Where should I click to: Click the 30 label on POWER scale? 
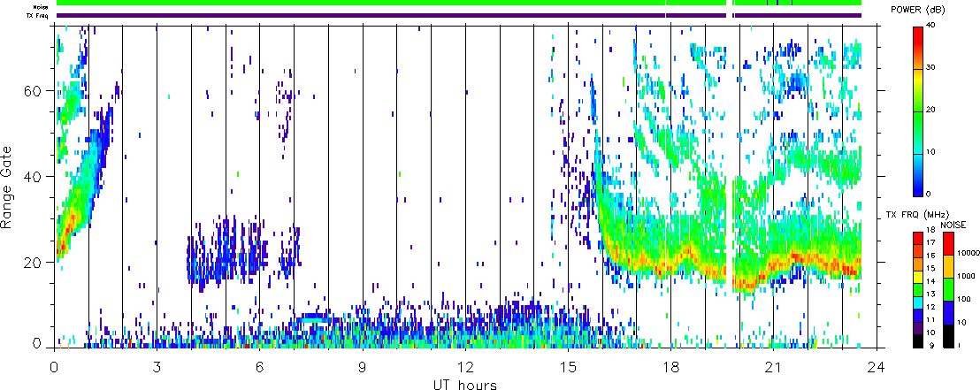932,67
